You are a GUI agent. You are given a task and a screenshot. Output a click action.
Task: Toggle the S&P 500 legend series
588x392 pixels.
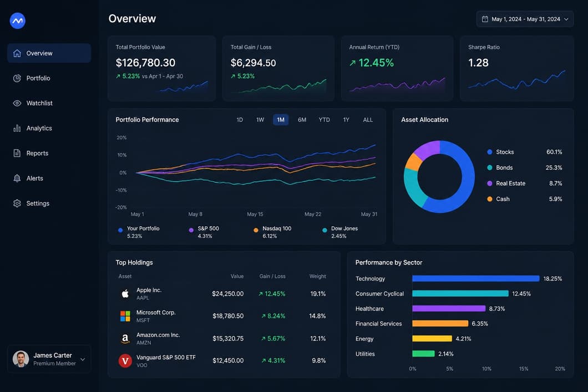pyautogui.click(x=204, y=232)
